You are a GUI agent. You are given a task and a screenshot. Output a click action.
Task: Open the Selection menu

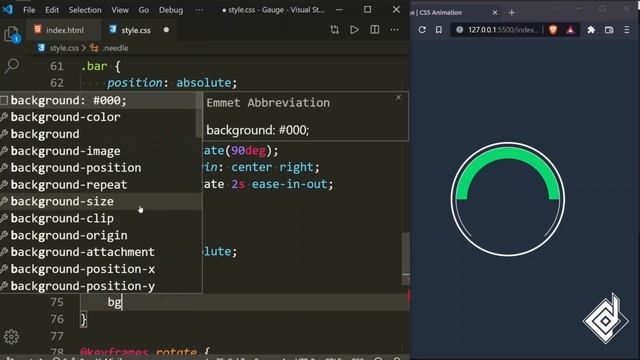pyautogui.click(x=85, y=10)
